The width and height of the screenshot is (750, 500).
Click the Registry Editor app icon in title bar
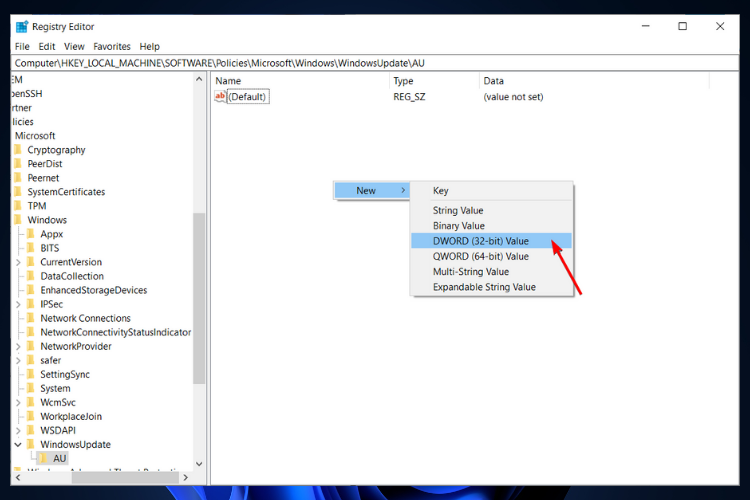22,27
